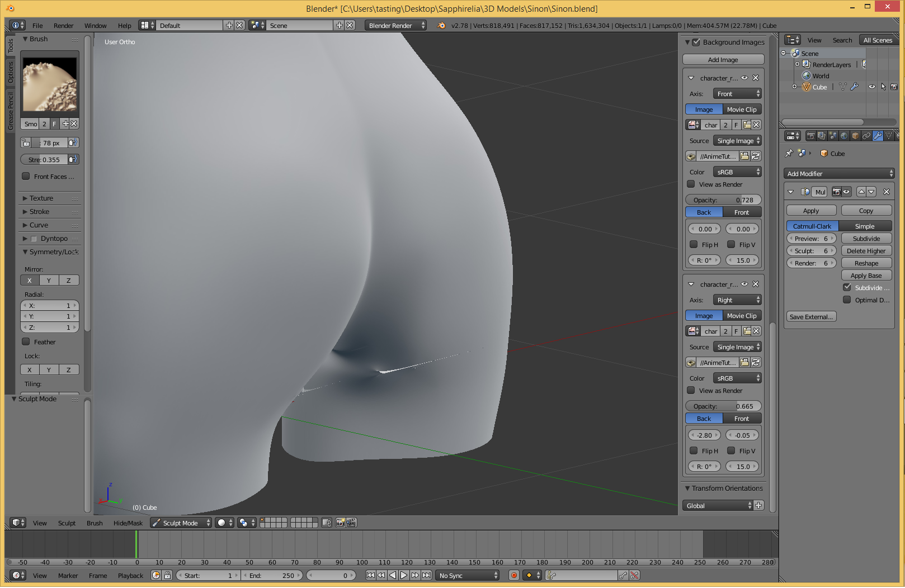Screen dimensions: 905x588
Task: Enable the Feather symmetry checkbox
Action: tap(26, 342)
